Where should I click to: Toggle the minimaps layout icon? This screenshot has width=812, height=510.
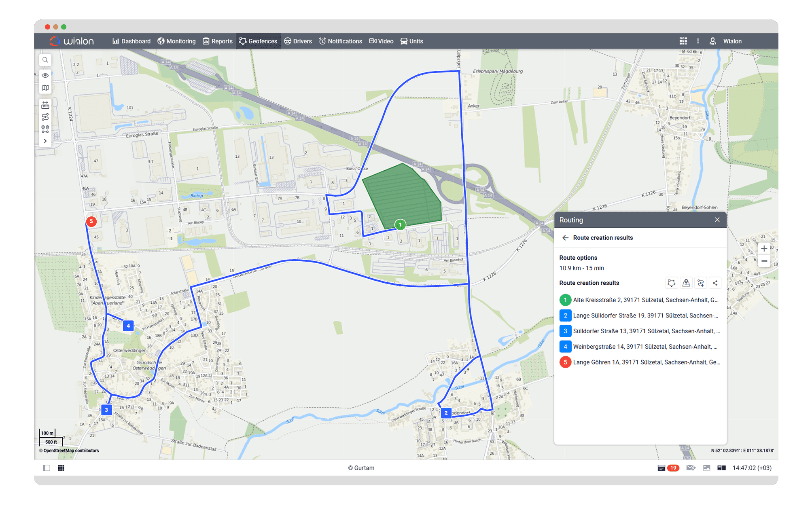61,468
